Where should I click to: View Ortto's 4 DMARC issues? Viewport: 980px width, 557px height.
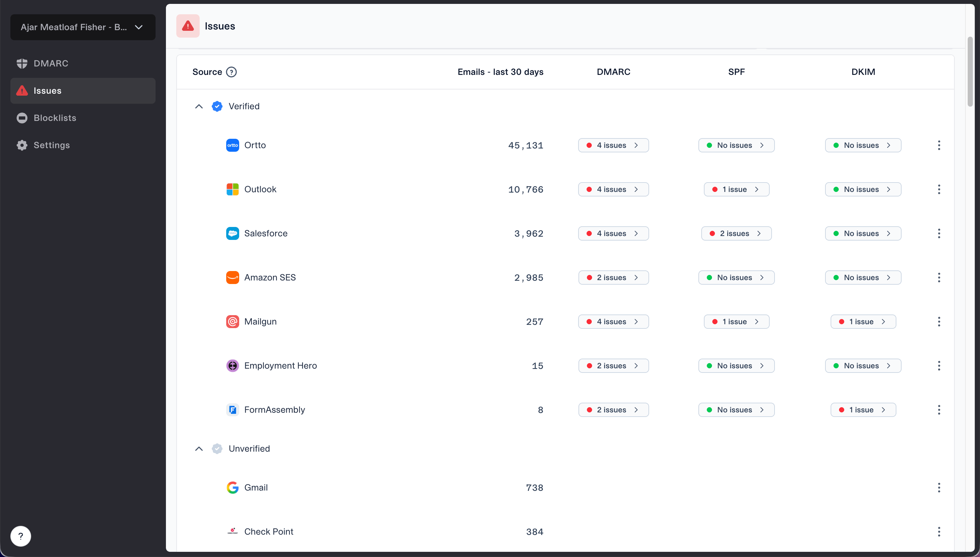point(613,145)
